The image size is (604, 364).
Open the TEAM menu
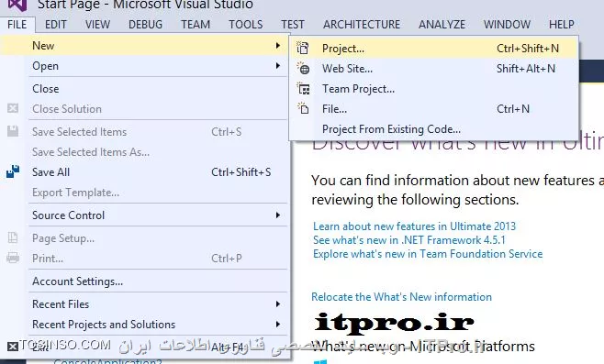[x=196, y=25]
